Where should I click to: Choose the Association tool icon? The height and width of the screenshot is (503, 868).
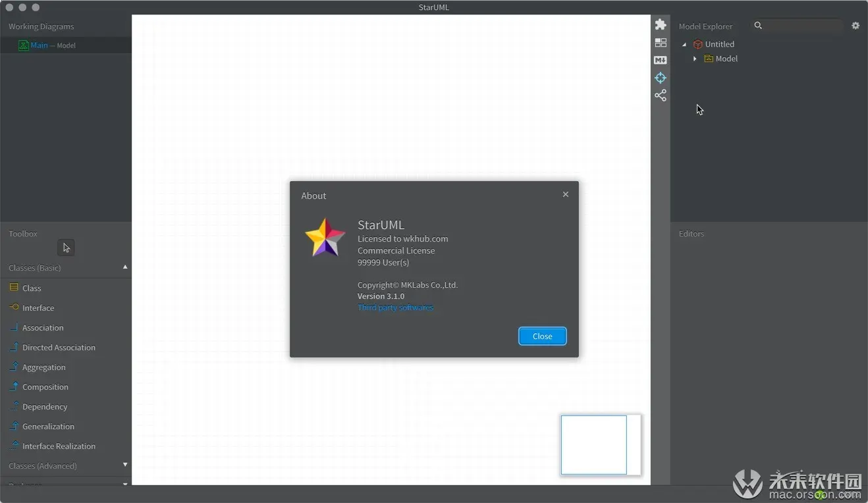(x=14, y=327)
